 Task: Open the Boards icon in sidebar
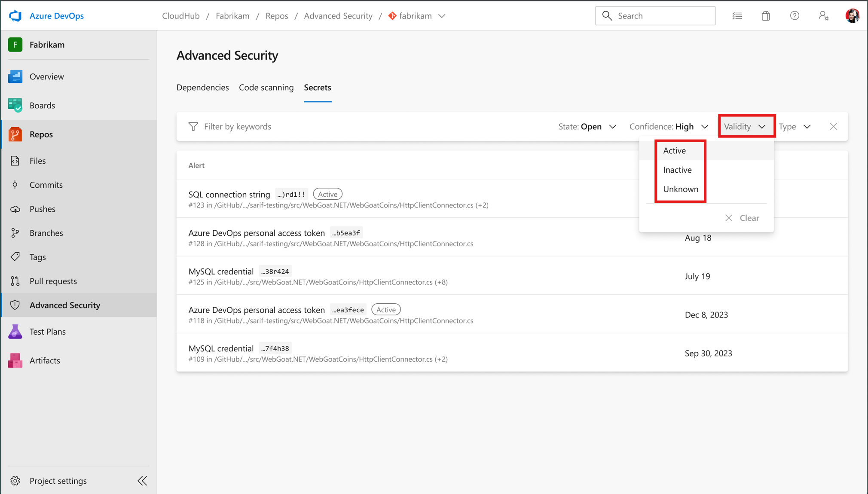[15, 105]
